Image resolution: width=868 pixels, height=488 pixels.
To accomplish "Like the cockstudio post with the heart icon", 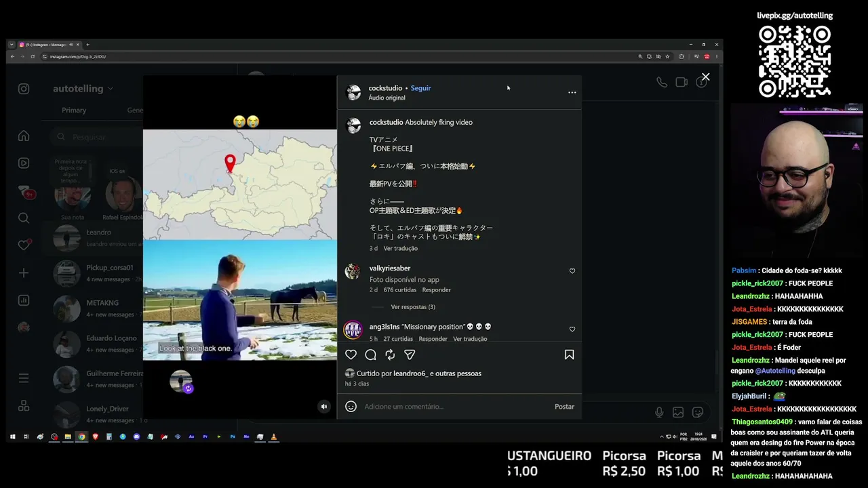I will point(351,354).
